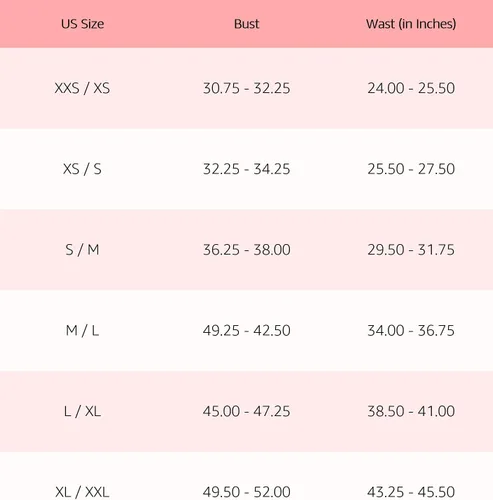Select the S / M size cell
This screenshot has height=500, width=493.
pyautogui.click(x=82, y=250)
